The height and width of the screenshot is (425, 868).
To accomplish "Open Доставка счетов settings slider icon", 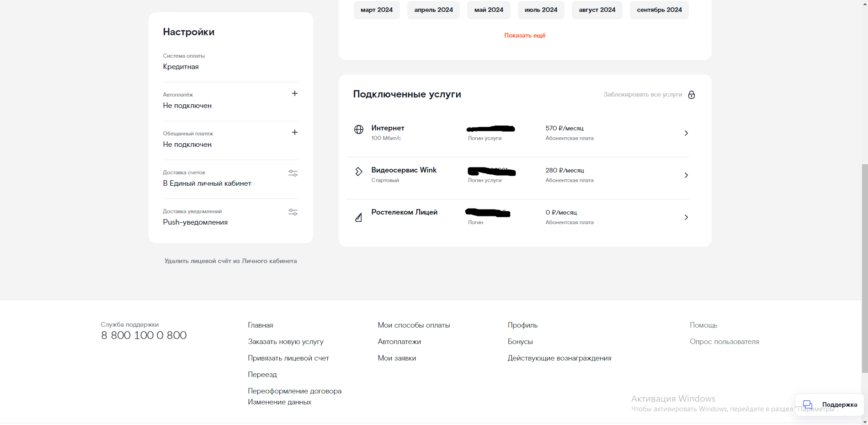I will 293,173.
